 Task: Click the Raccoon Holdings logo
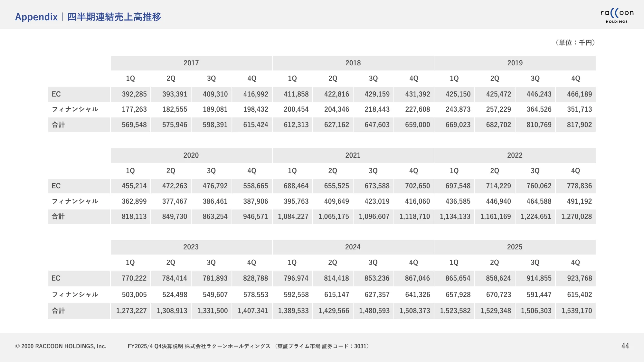tap(617, 16)
